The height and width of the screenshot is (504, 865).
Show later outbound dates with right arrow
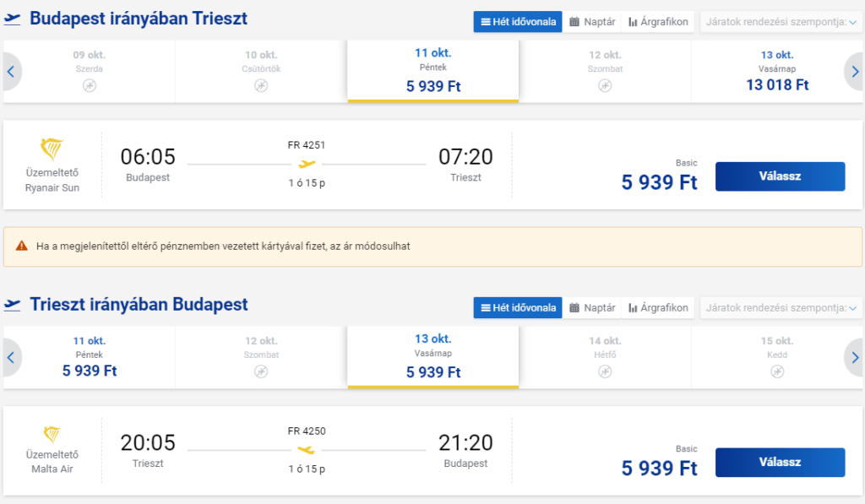click(x=855, y=72)
